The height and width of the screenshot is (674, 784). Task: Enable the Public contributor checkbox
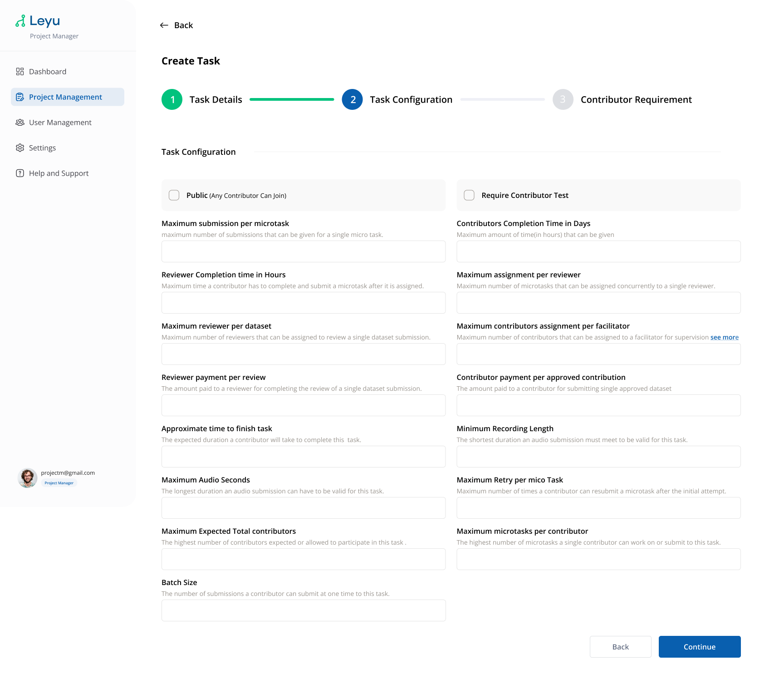point(174,195)
